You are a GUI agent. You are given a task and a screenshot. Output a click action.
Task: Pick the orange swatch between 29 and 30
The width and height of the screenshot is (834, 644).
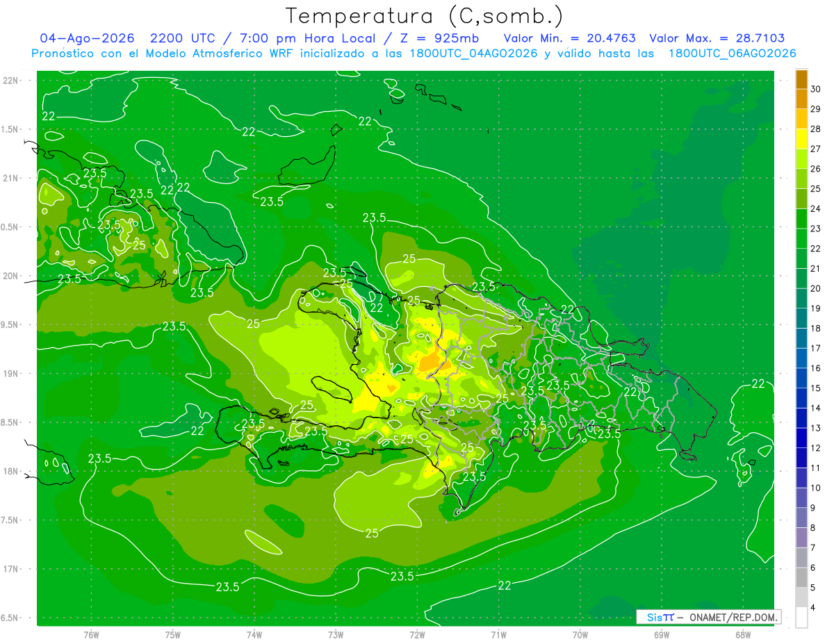click(x=801, y=99)
